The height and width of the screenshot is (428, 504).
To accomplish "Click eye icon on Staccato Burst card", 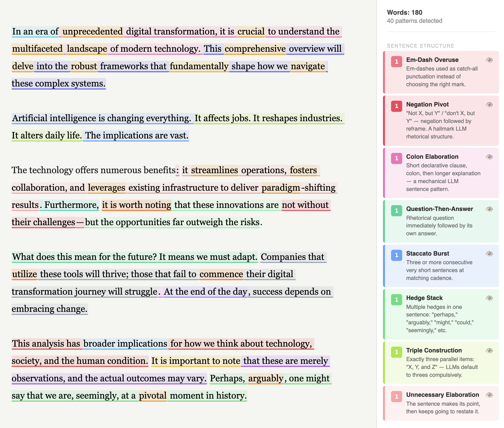I will click(489, 254).
